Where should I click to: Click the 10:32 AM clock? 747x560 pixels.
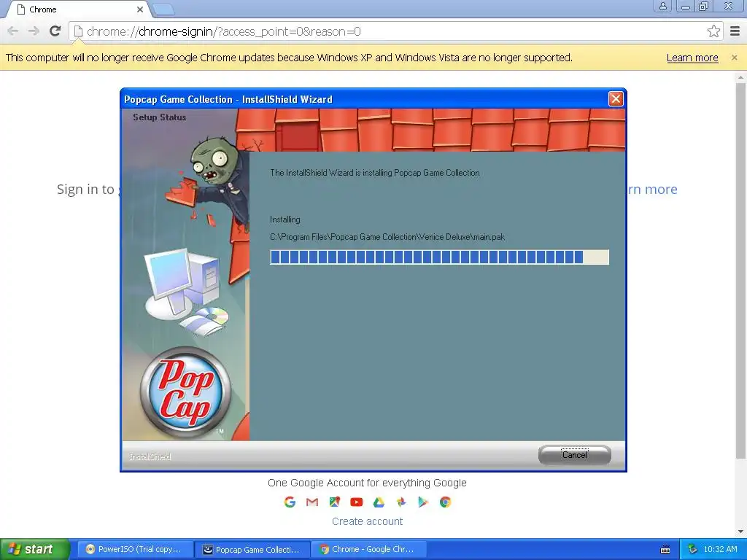point(720,549)
